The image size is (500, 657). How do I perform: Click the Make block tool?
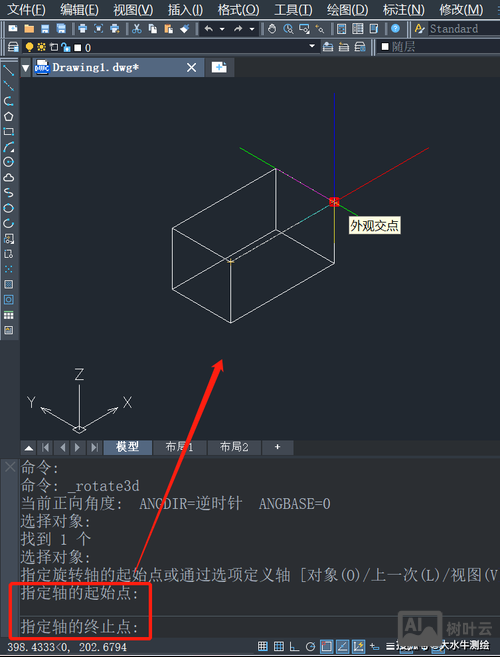tap(8, 254)
